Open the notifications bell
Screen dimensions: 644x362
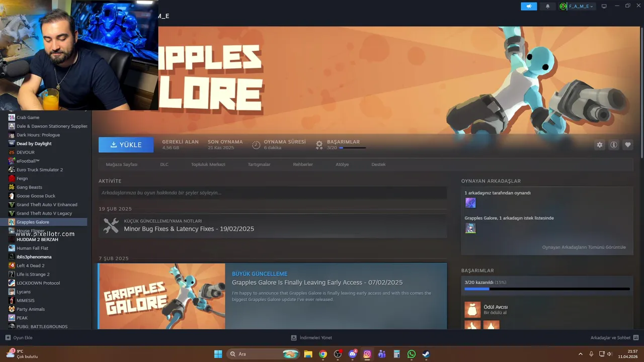(547, 6)
